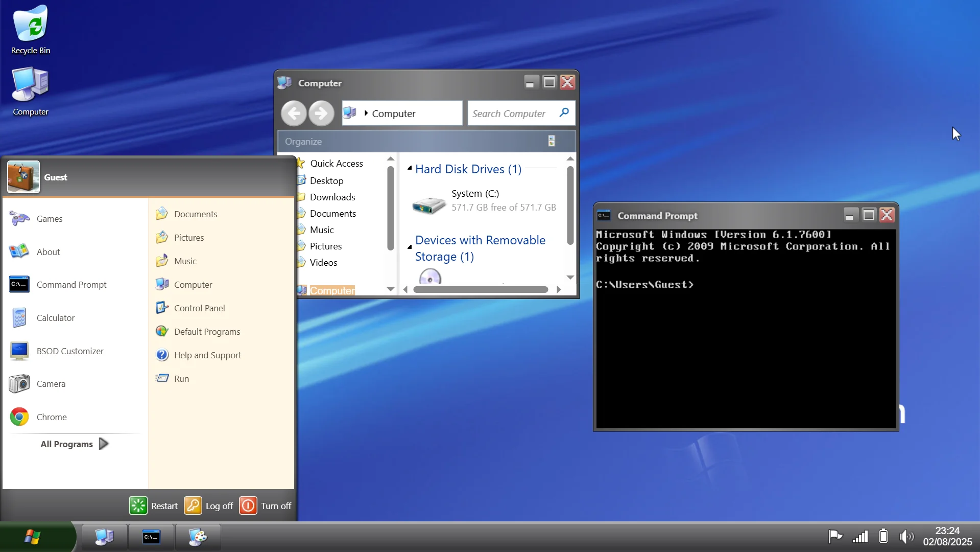980x552 pixels.
Task: Click the Turn off button
Action: point(265,505)
